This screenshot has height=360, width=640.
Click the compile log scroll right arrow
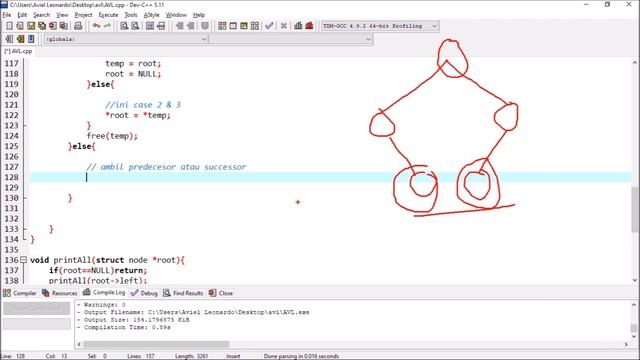pyautogui.click(x=626, y=344)
